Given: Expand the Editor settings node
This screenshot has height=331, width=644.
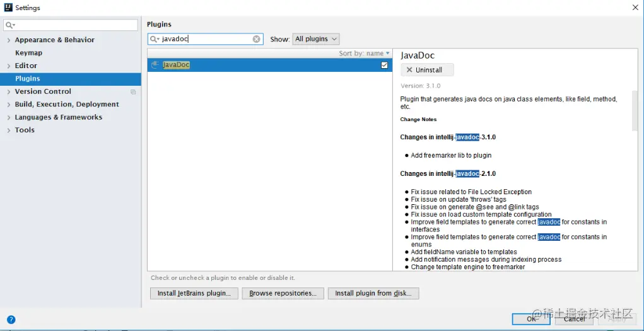Looking at the screenshot, I should (x=9, y=66).
